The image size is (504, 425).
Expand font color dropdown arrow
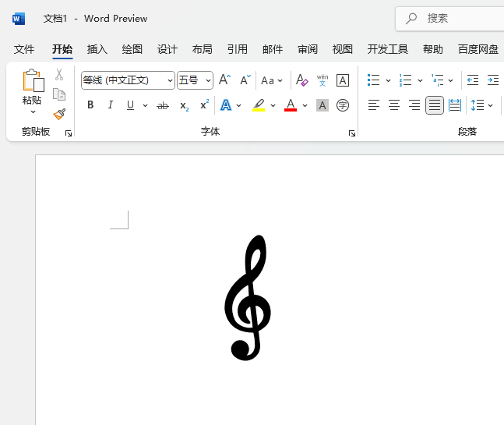[305, 105]
